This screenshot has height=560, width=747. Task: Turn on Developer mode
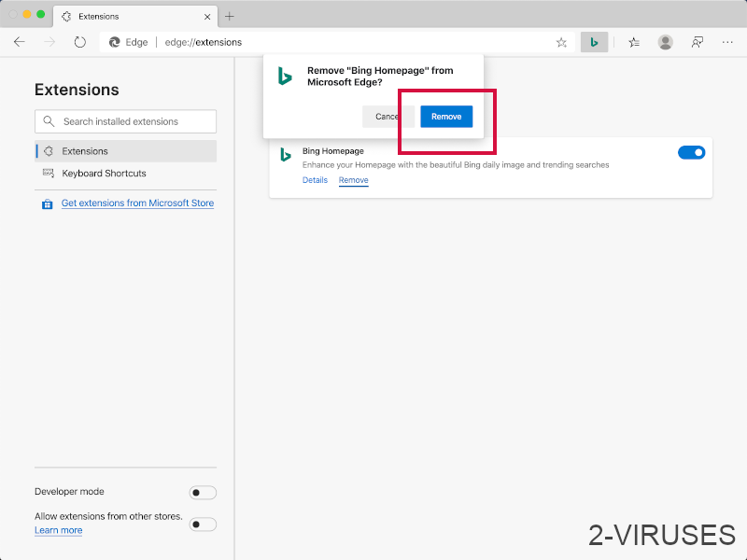[x=203, y=493]
